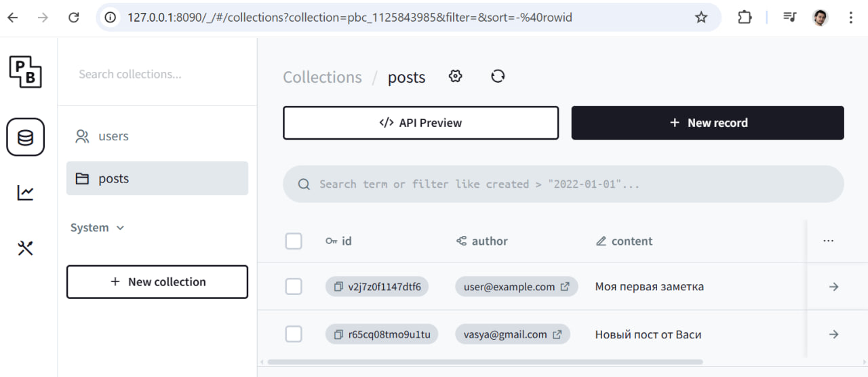Screen dimensions: 868x377
Task: Open the Collections database sidebar icon
Action: point(26,138)
